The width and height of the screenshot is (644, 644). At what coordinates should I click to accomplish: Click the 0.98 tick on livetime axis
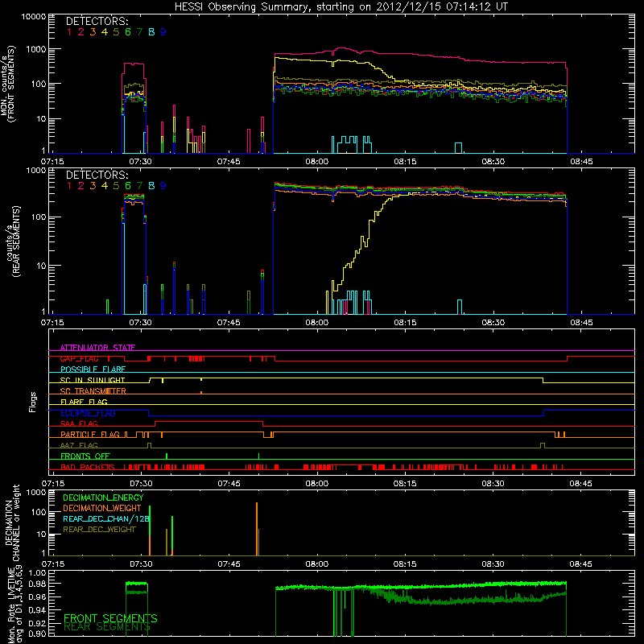37,584
